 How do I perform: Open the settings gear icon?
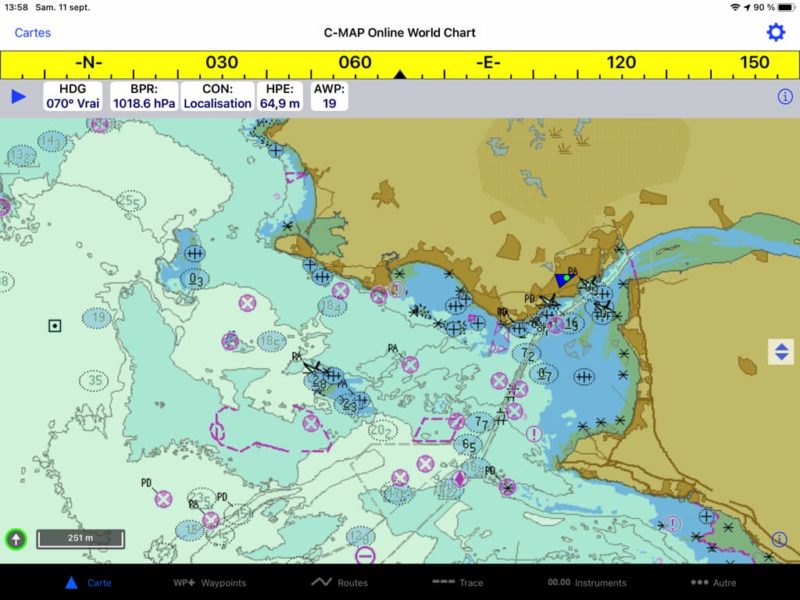point(775,32)
